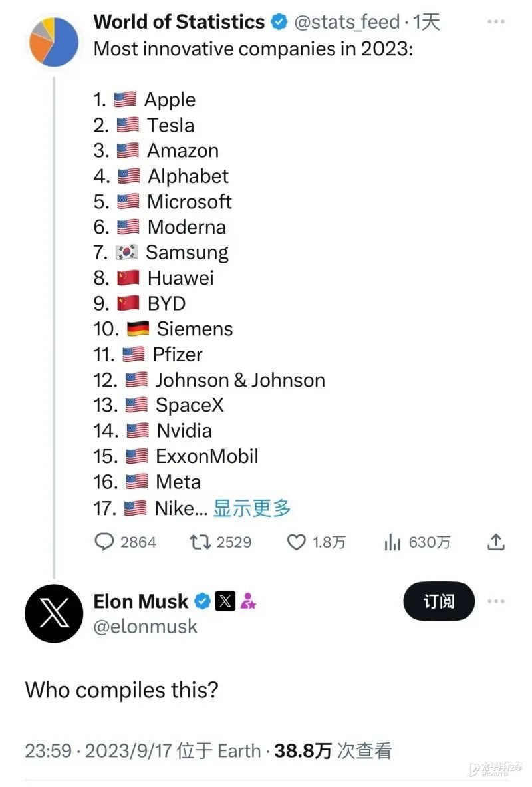The width and height of the screenshot is (532, 787).
Task: Click the purple subscriber star icon
Action: click(249, 601)
